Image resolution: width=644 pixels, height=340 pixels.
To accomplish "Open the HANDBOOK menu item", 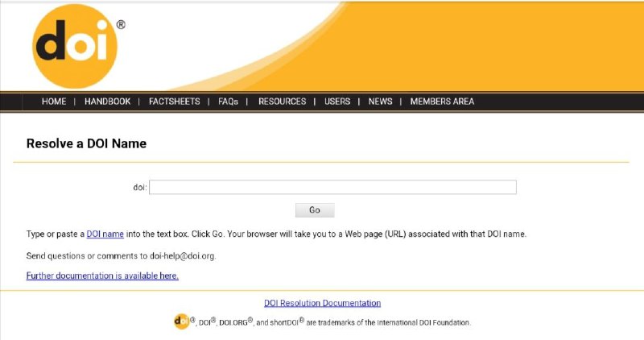I will pos(108,102).
